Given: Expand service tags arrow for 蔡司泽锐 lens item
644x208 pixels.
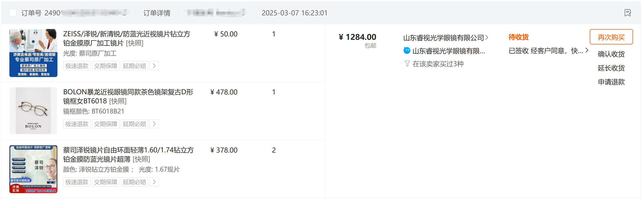Looking at the screenshot, I should coord(154,182).
